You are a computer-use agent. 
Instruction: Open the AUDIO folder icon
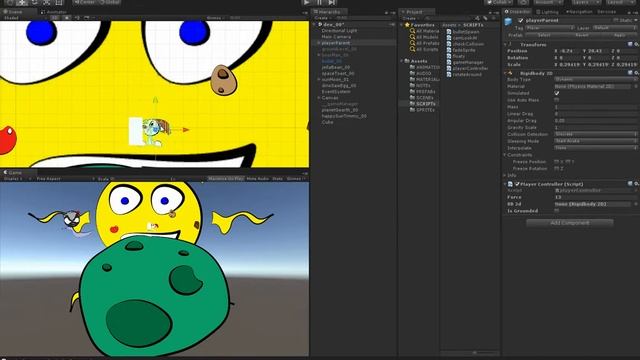[412, 73]
